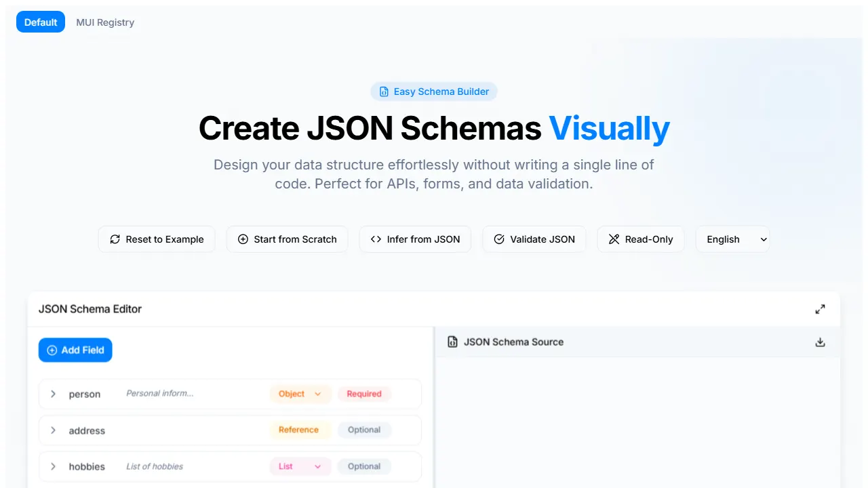Screen dimensions: 868x488
Task: Click the address field name
Action: [x=87, y=430]
